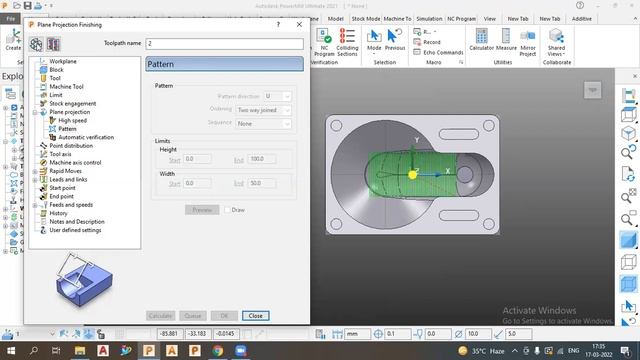Switch to the Machine Tool tab
Viewport: 640px width, 360px height.
pos(397,19)
